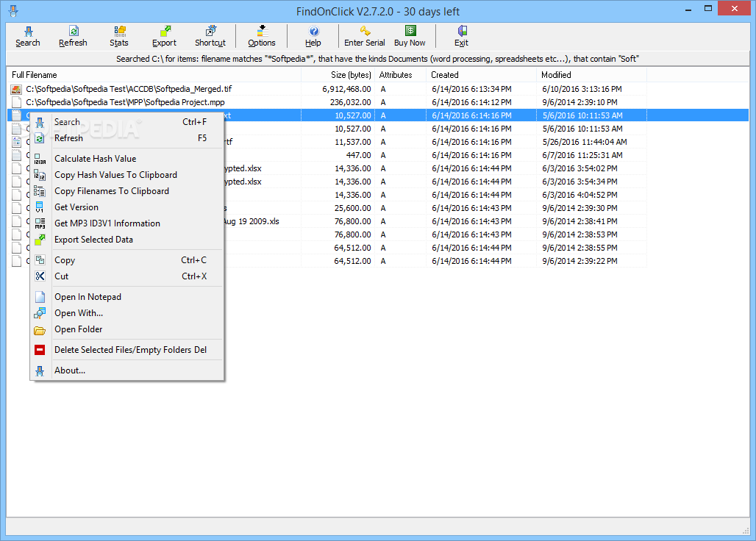Select the Softpedia_Merged.tif file row
Image resolution: width=756 pixels, height=541 pixels.
328,89
